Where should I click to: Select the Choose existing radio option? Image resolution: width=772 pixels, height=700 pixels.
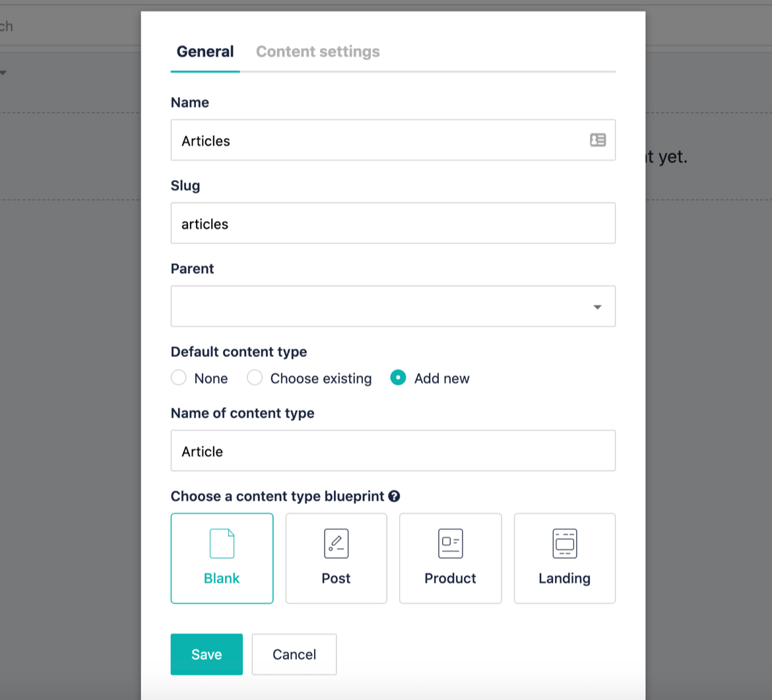pos(255,378)
